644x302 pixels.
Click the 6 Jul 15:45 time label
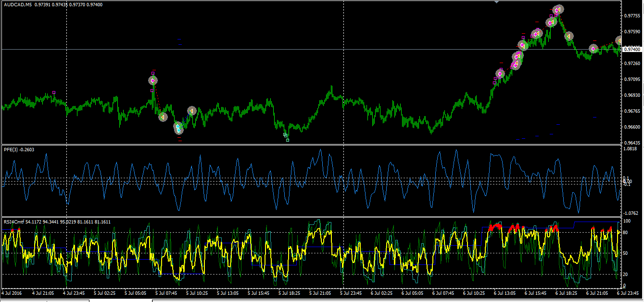pos(536,293)
